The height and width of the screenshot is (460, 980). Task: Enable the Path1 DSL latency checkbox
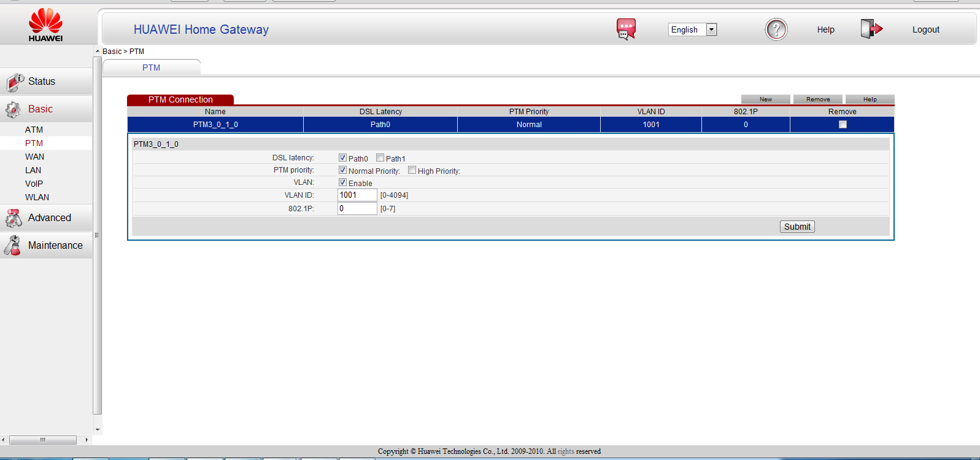[380, 158]
